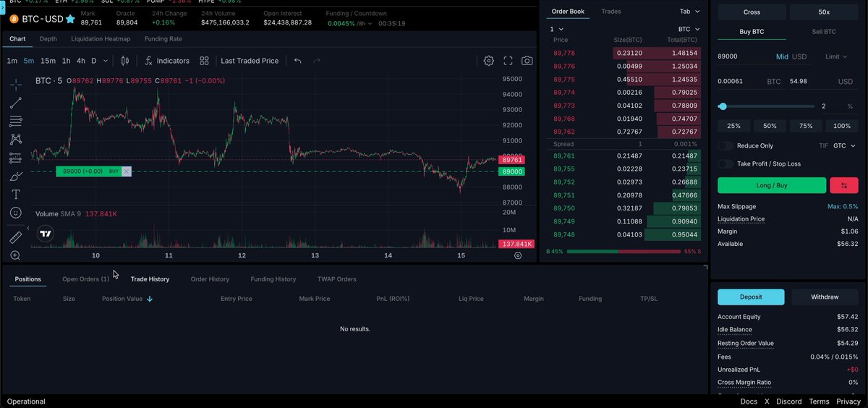868x408 pixels.
Task: Take a chart snapshot with camera icon
Action: coord(527,61)
